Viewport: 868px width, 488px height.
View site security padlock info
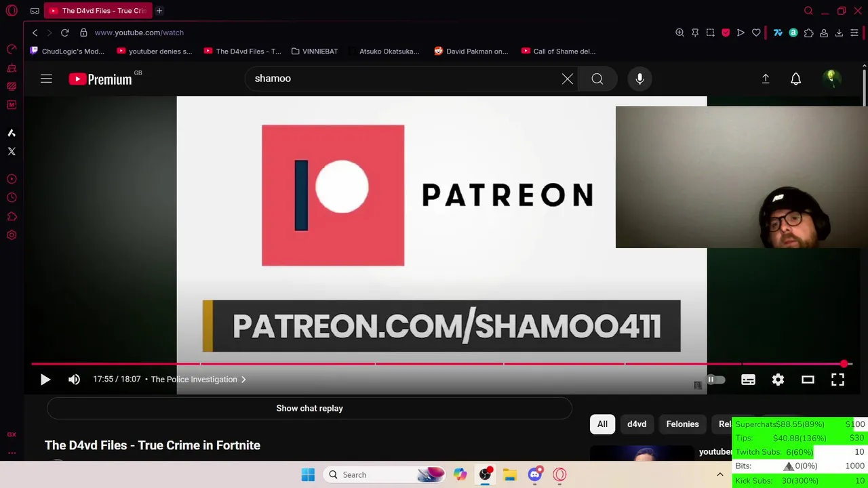click(83, 33)
